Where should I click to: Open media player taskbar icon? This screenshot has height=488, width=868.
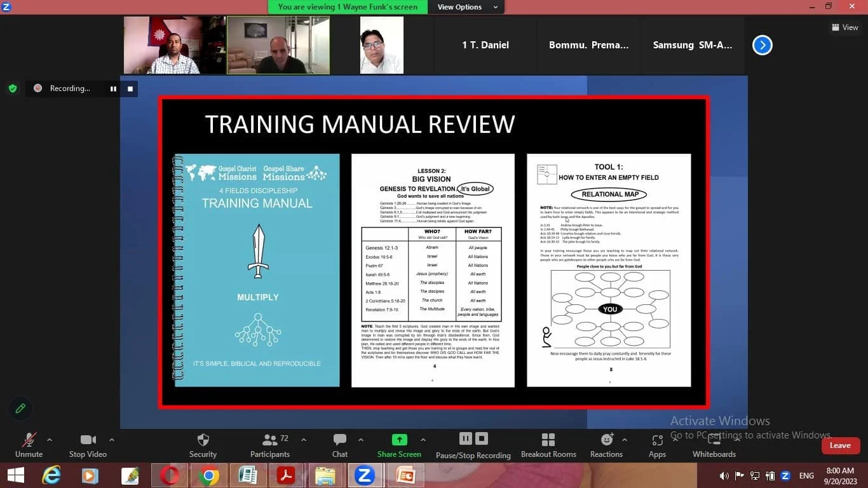tap(90, 475)
